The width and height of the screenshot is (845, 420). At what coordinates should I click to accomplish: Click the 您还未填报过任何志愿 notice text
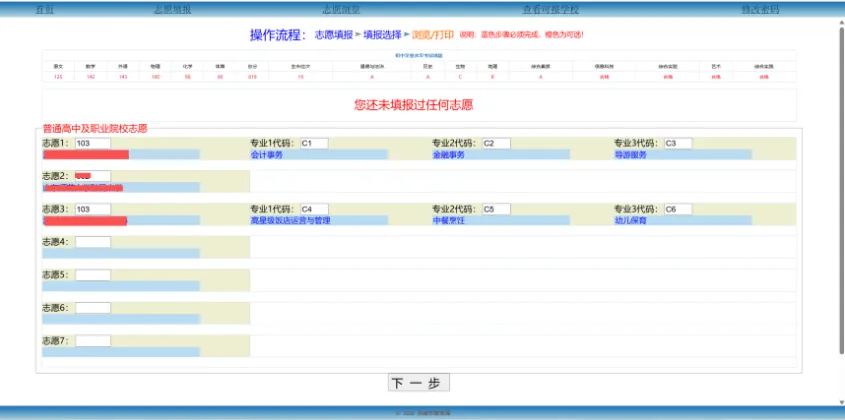click(x=413, y=105)
